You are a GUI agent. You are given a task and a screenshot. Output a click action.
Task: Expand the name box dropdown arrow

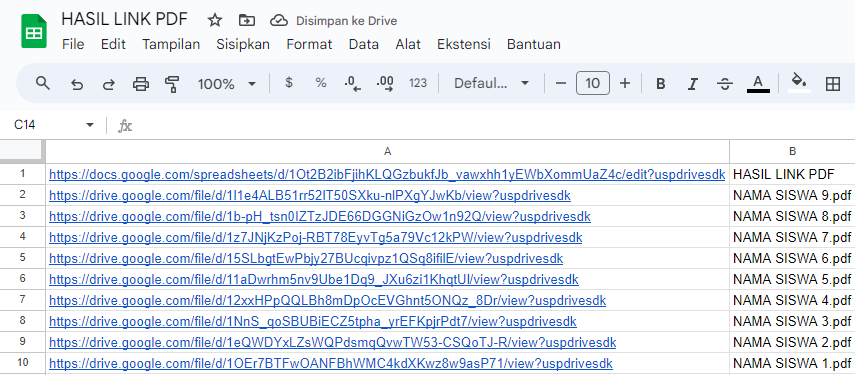point(90,125)
